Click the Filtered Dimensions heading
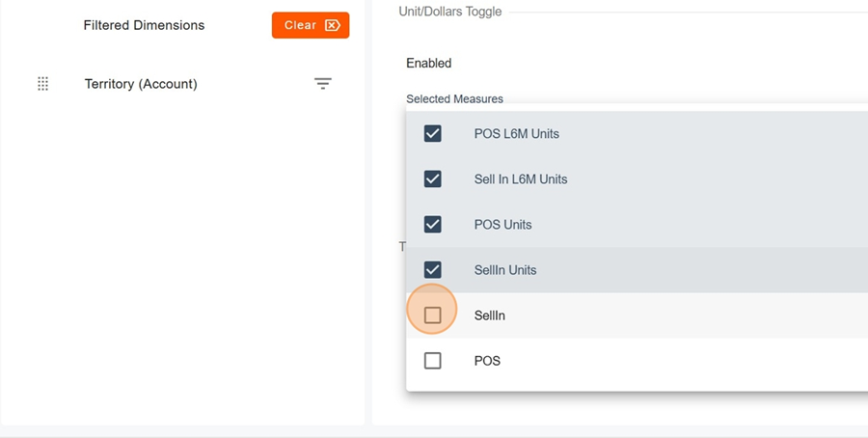This screenshot has height=438, width=868. 144,25
